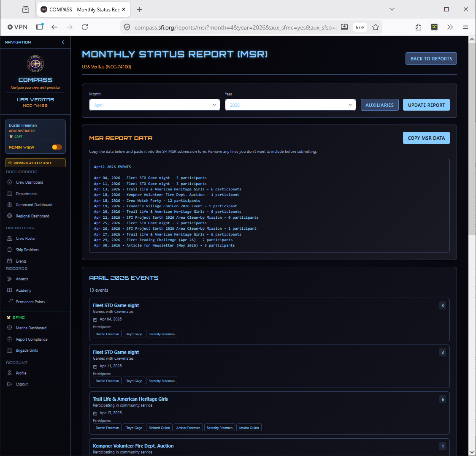This screenshot has height=456, width=476.
Task: Click the Logout door icon
Action: point(9,384)
